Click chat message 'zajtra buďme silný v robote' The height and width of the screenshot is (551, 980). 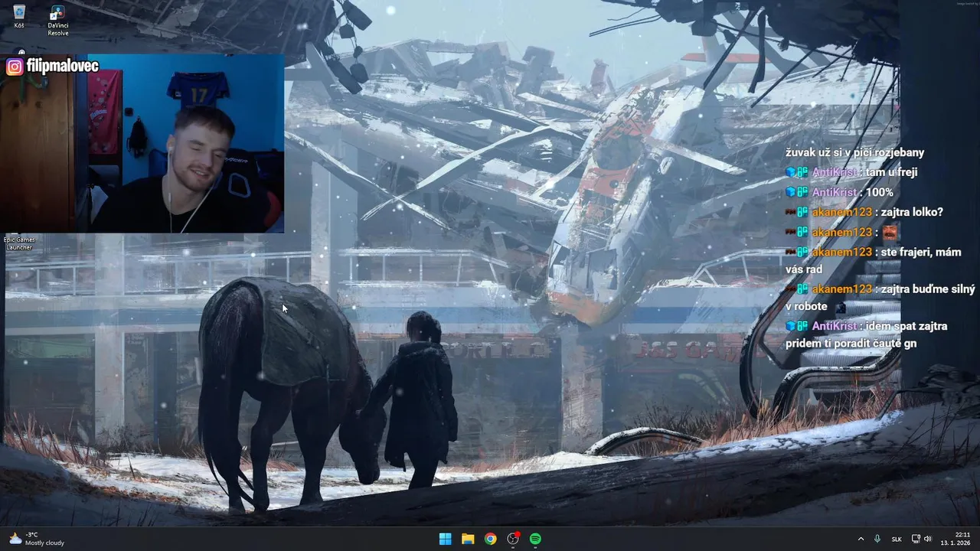point(880,297)
